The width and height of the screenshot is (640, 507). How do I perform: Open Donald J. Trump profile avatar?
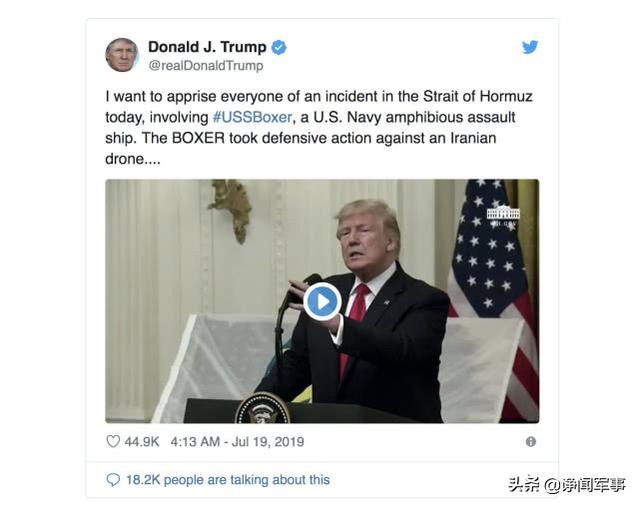(122, 55)
